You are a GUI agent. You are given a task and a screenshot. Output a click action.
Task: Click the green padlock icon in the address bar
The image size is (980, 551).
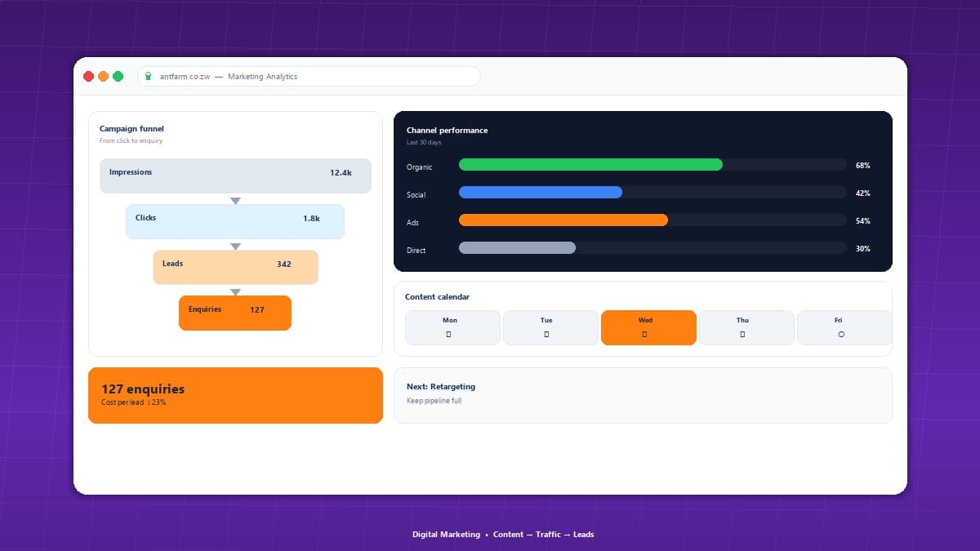[x=148, y=77]
